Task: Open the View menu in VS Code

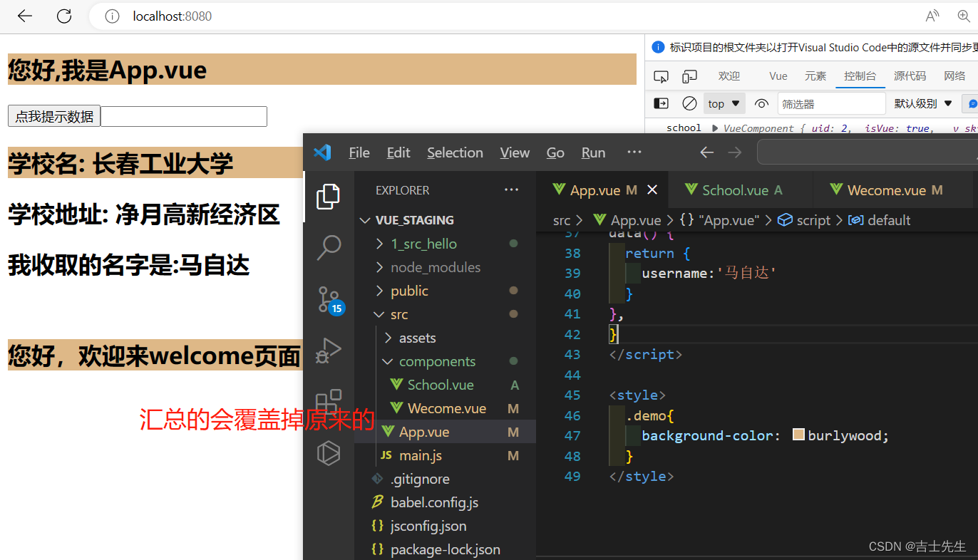Action: [x=515, y=152]
